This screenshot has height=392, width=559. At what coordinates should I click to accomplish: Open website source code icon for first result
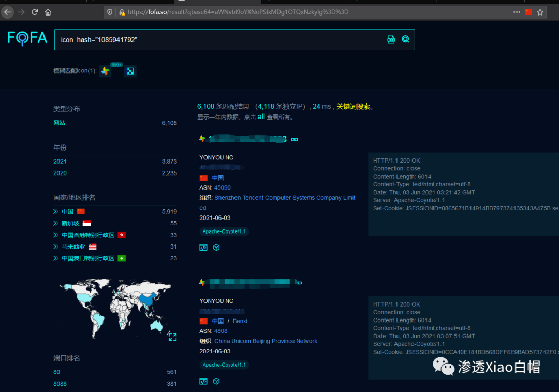(203, 248)
